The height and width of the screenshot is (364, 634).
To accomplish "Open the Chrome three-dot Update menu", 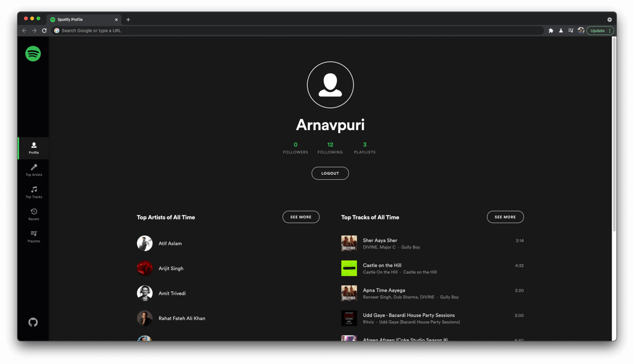I will click(610, 31).
